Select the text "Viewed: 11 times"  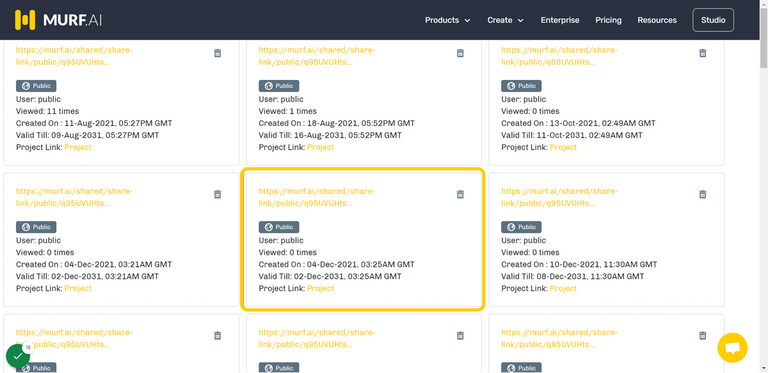(x=47, y=111)
